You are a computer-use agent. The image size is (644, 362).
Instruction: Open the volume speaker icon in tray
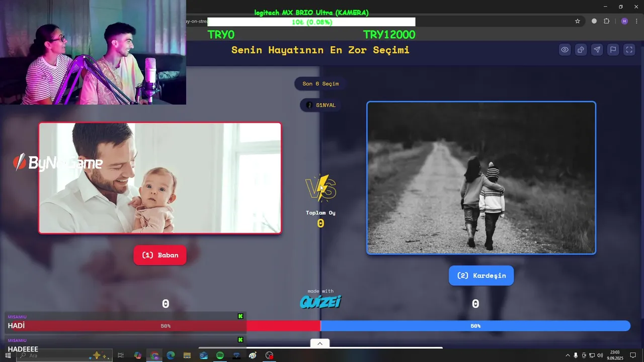point(600,355)
